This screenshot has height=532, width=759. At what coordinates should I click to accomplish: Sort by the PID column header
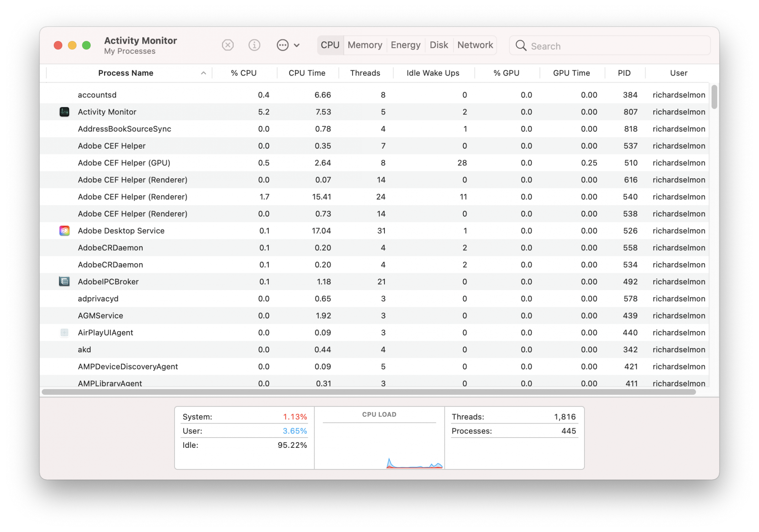tap(624, 73)
